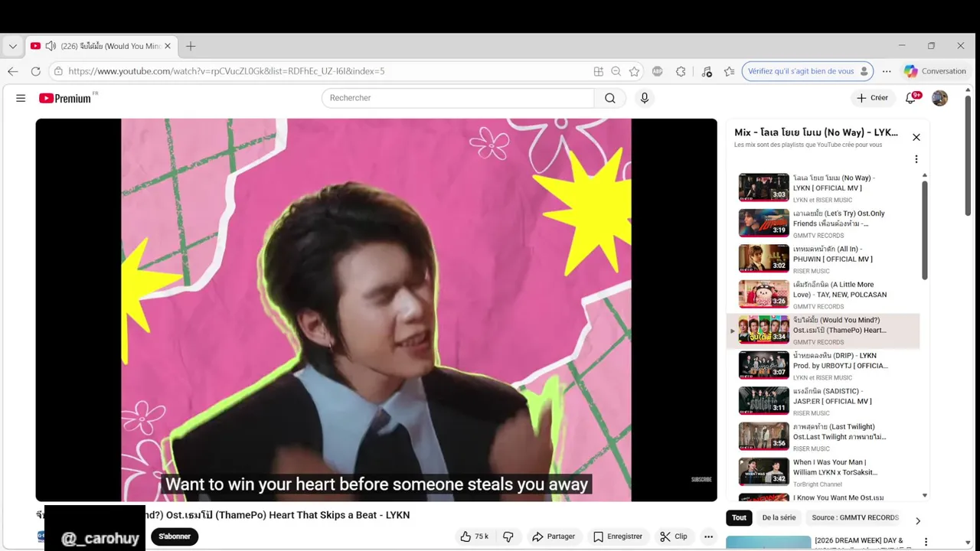Open YouTube notifications bell
The image size is (980, 551).
(910, 98)
